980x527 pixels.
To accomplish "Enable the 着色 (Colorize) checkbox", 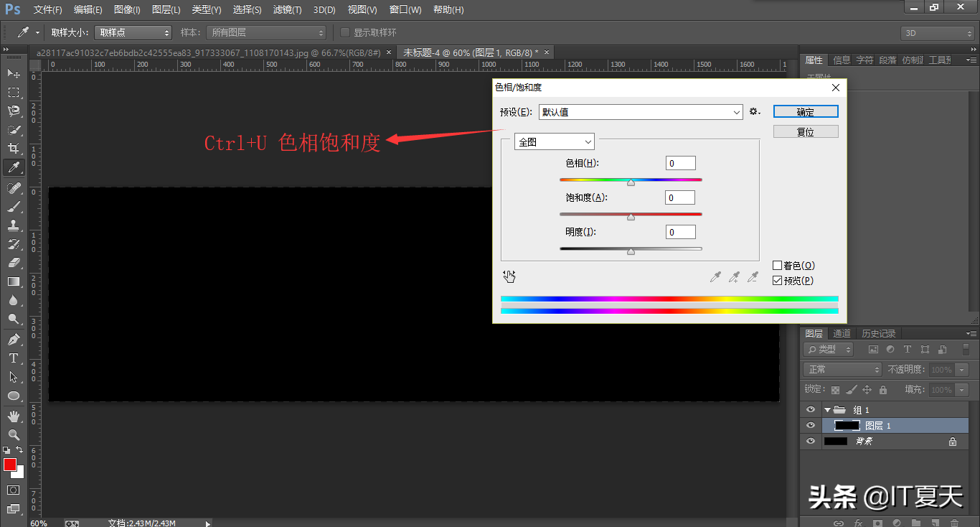I will (777, 266).
